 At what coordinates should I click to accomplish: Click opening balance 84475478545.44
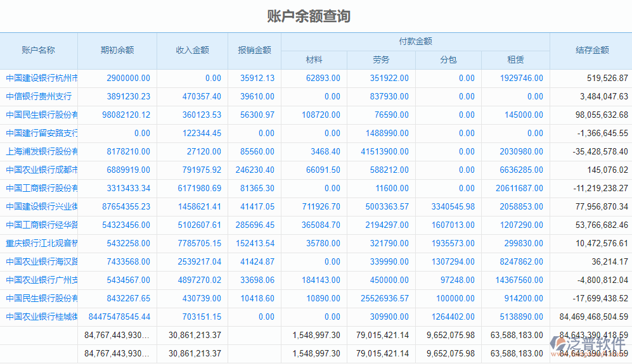(x=120, y=317)
